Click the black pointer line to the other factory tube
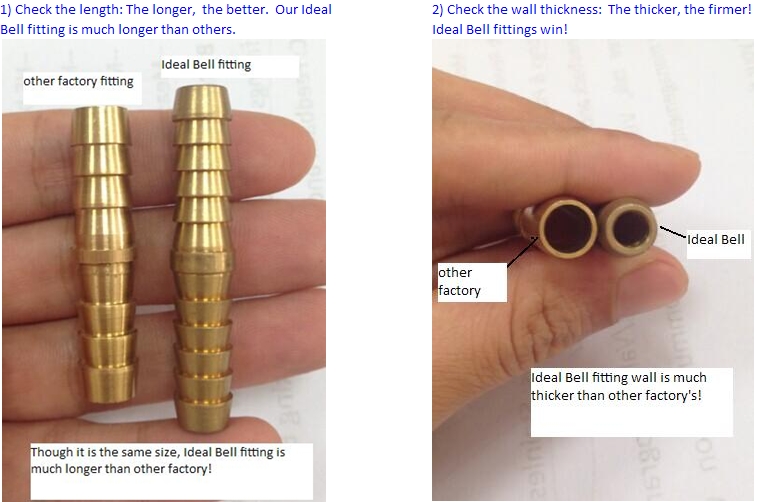Image resolution: width=757 pixels, height=502 pixels. 522,250
